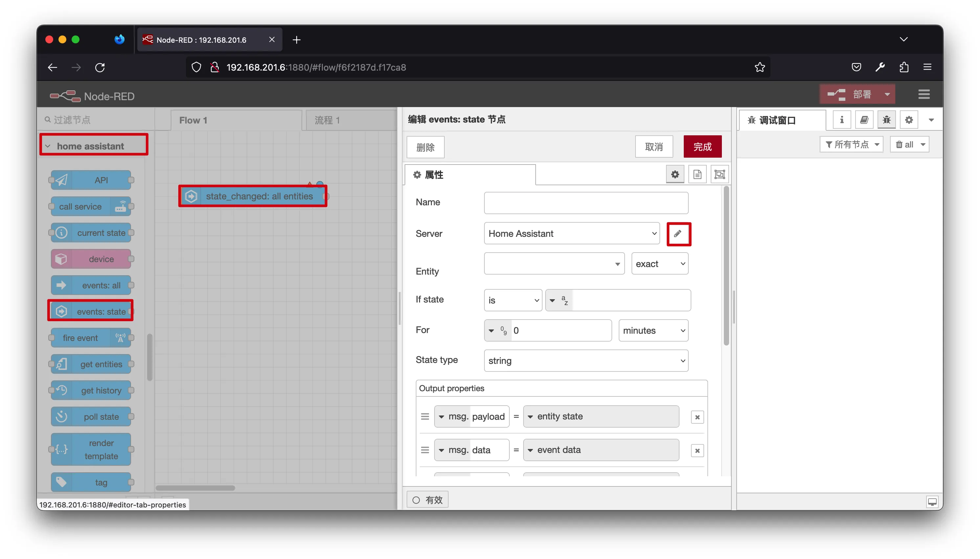Open a new browser tab

(296, 39)
